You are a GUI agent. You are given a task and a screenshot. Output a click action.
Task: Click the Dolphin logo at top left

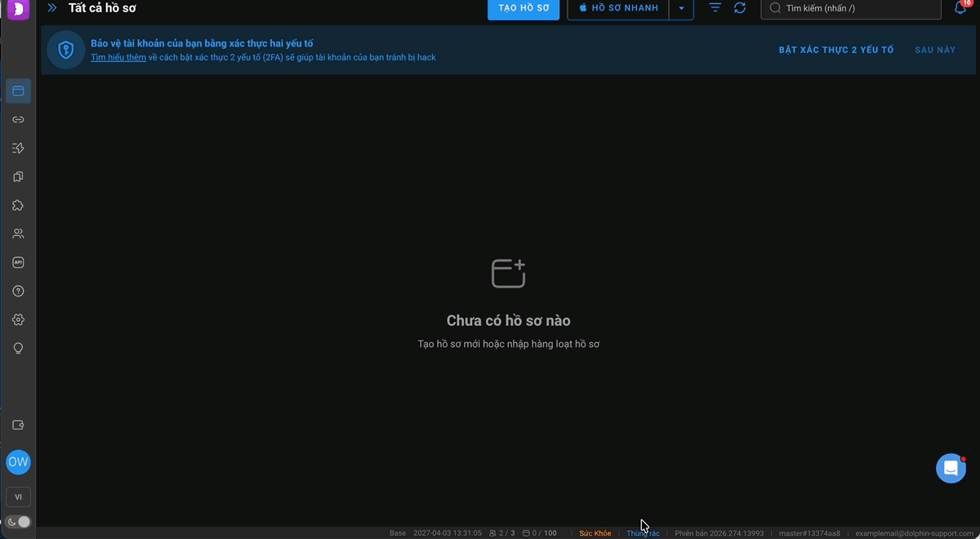coord(18,9)
